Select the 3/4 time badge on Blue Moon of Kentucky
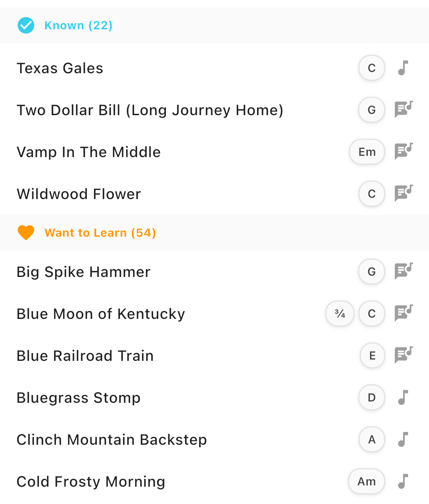 (340, 314)
